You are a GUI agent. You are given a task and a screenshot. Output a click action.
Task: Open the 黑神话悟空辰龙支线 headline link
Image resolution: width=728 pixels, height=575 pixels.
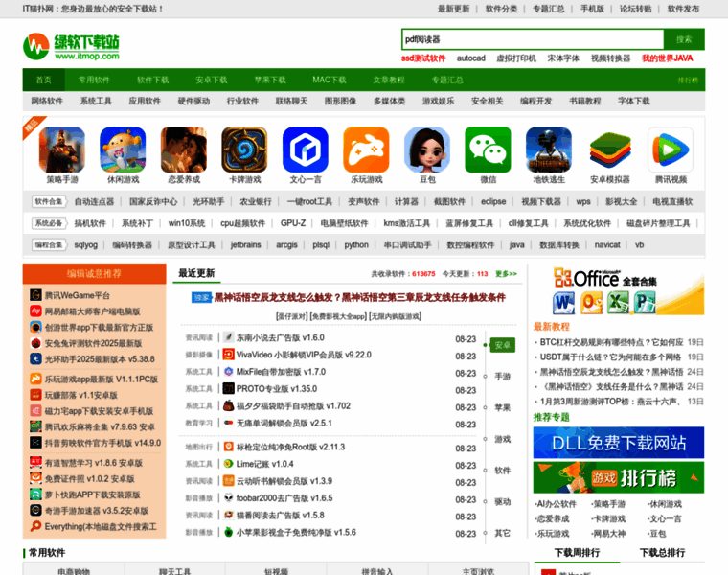pyautogui.click(x=359, y=298)
